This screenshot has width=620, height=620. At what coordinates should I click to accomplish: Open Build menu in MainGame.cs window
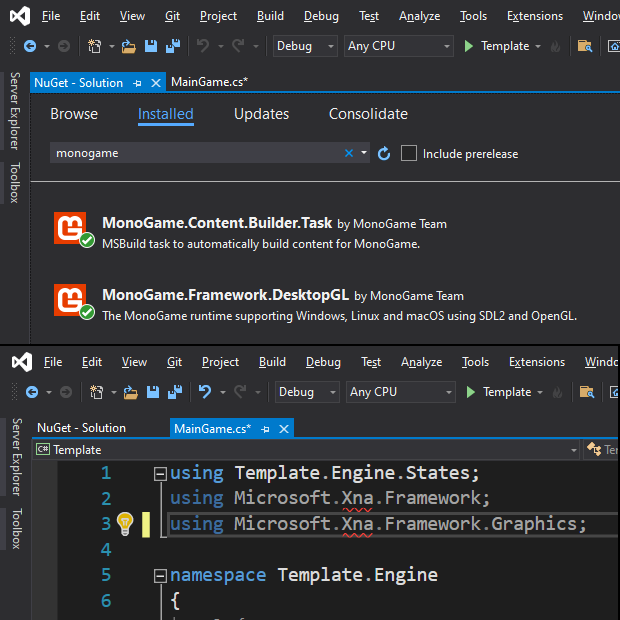(272, 362)
